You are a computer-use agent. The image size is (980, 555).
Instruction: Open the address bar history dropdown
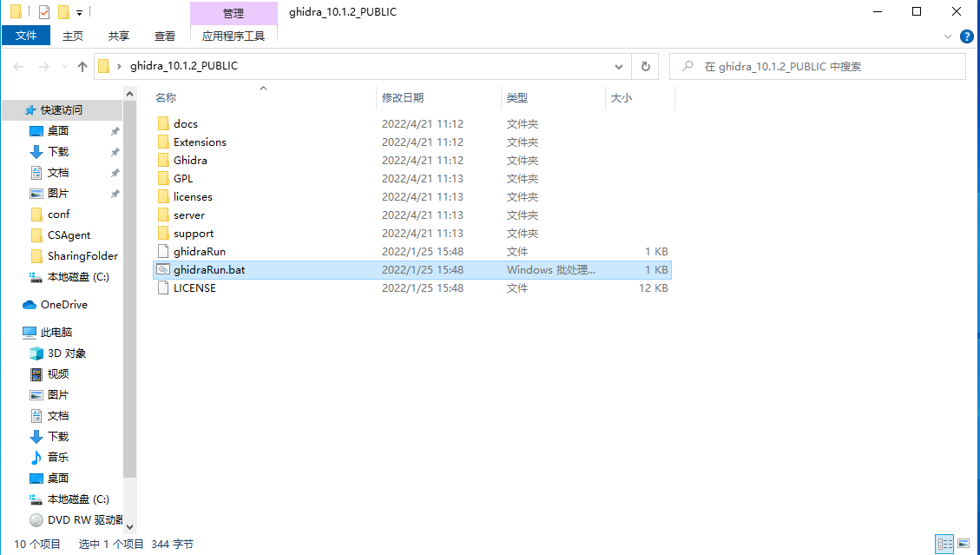pyautogui.click(x=618, y=67)
